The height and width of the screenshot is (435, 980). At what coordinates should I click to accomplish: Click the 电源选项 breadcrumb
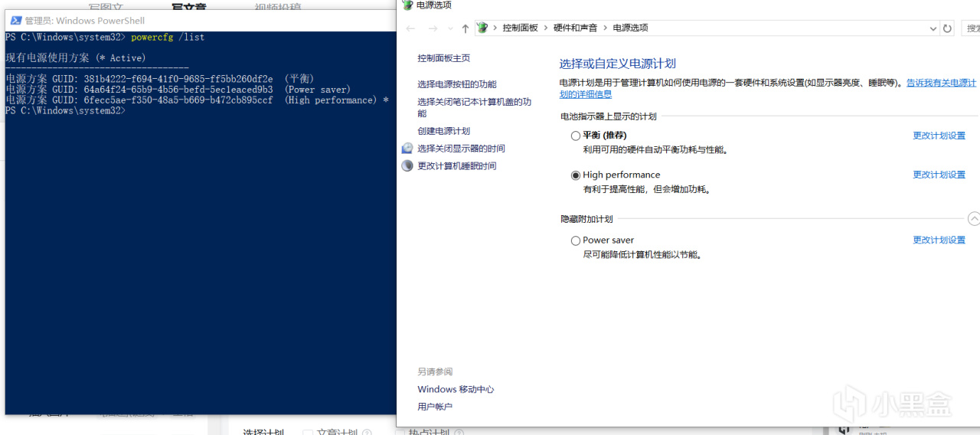(630, 28)
